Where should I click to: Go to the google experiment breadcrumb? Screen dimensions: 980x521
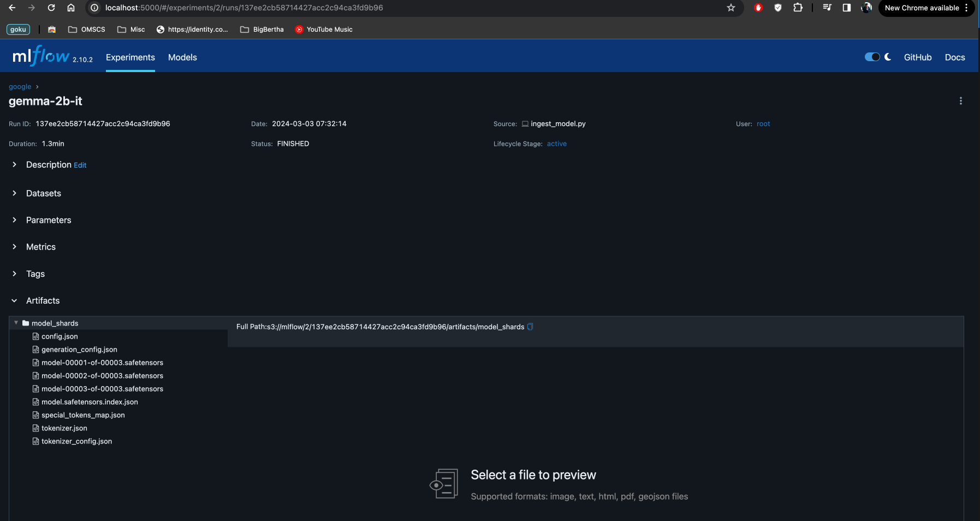tap(20, 87)
